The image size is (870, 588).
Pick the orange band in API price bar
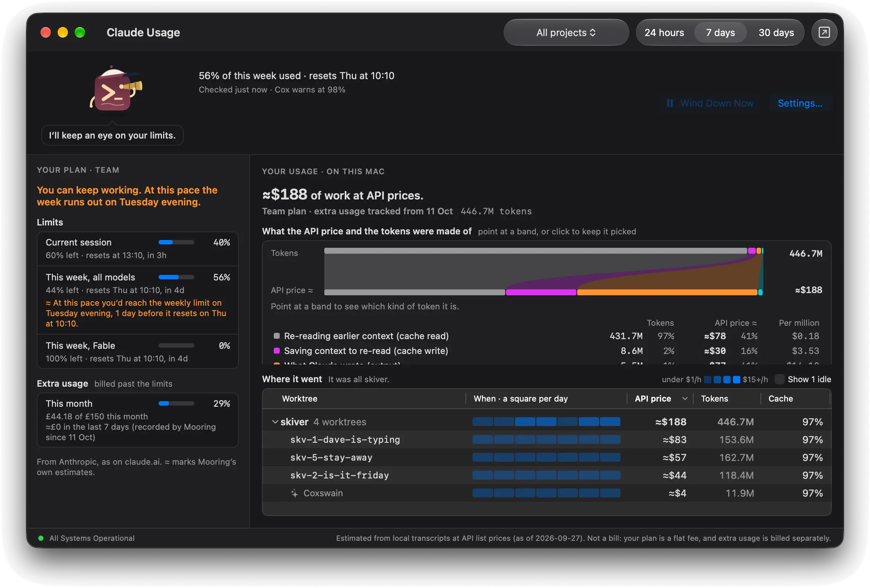tap(667, 292)
